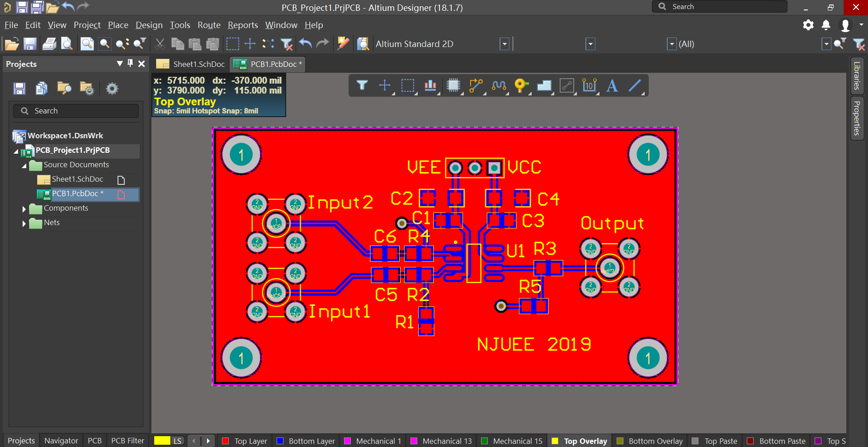
Task: Click the Place Component chip icon
Action: pyautogui.click(x=453, y=85)
